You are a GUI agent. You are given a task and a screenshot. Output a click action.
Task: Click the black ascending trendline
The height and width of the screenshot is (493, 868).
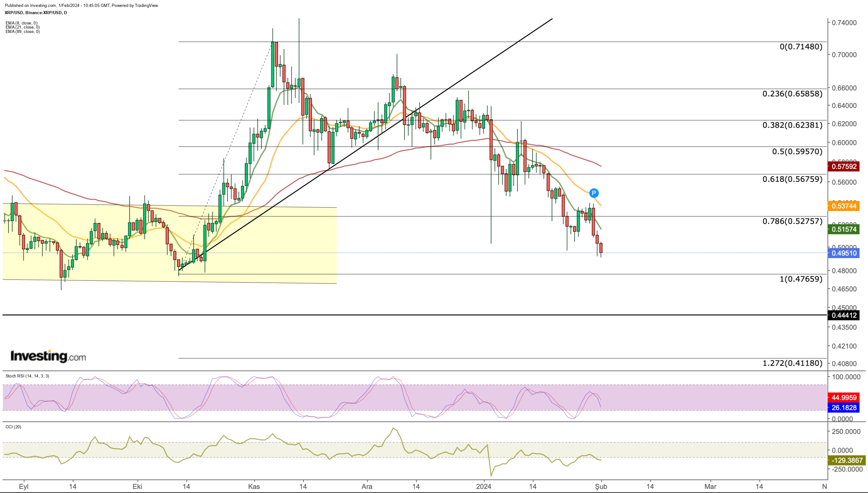[366, 145]
